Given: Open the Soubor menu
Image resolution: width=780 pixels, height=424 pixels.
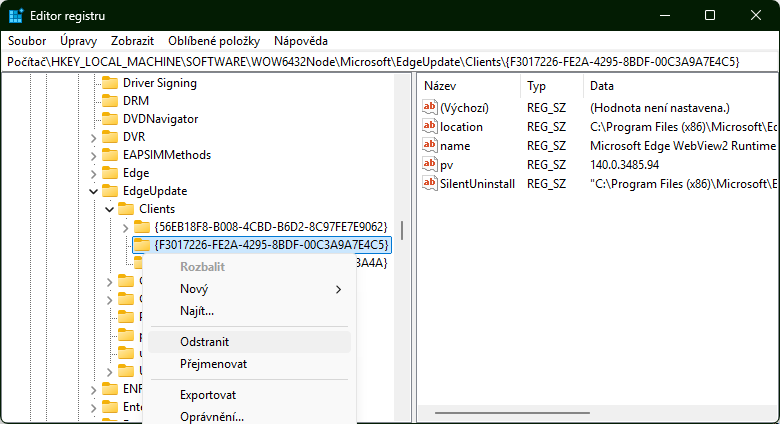Looking at the screenshot, I should (27, 41).
